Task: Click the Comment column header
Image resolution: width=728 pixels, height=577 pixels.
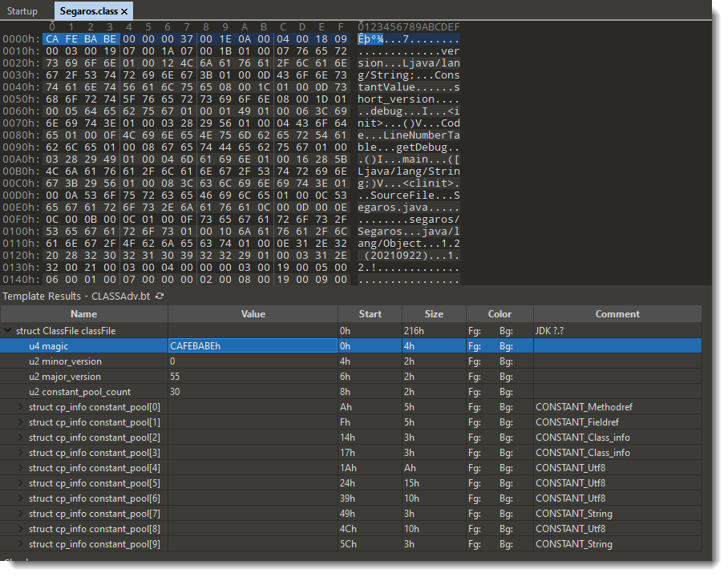Action: pos(617,314)
